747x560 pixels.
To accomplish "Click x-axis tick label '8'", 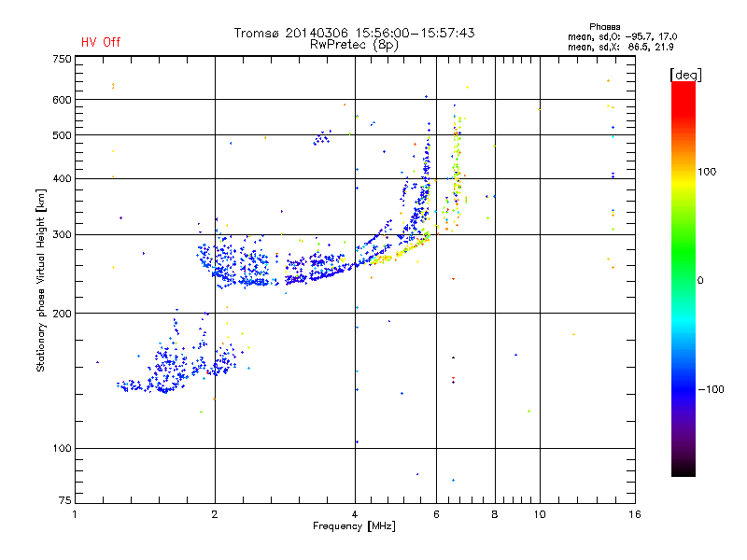I will tap(495, 514).
